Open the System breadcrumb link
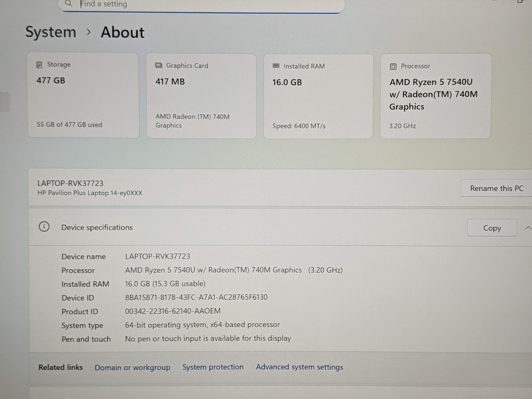 tap(51, 32)
